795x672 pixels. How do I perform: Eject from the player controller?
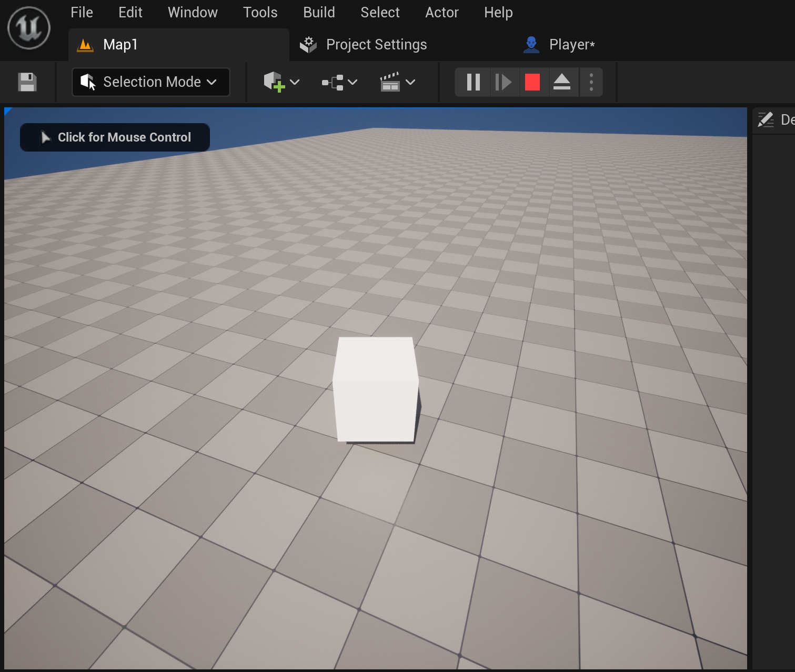coord(562,82)
